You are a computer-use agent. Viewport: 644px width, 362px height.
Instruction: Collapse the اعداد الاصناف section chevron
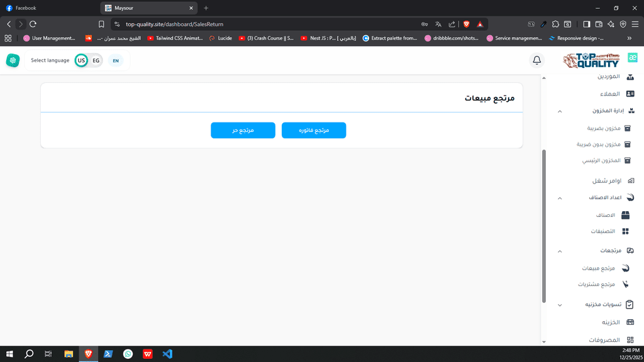click(560, 198)
